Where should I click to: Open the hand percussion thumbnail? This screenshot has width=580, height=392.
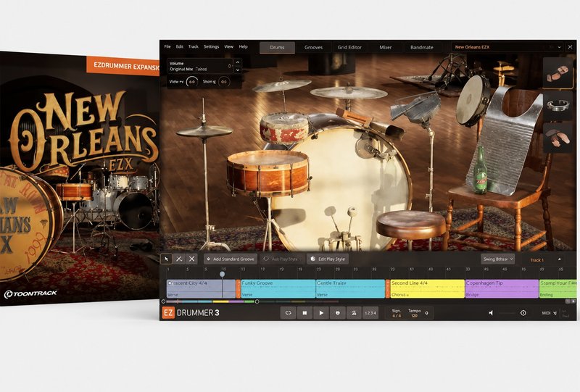pos(558,73)
